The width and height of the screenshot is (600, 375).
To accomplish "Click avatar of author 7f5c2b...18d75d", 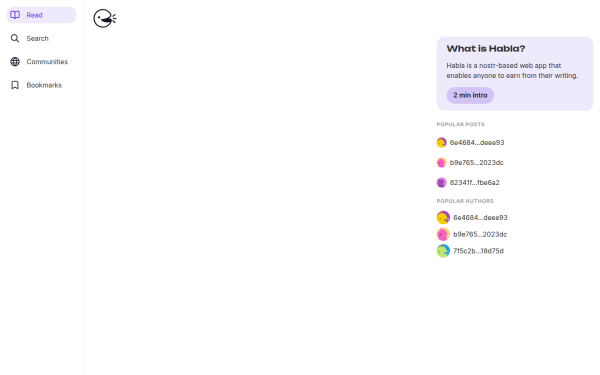I will pyautogui.click(x=443, y=251).
